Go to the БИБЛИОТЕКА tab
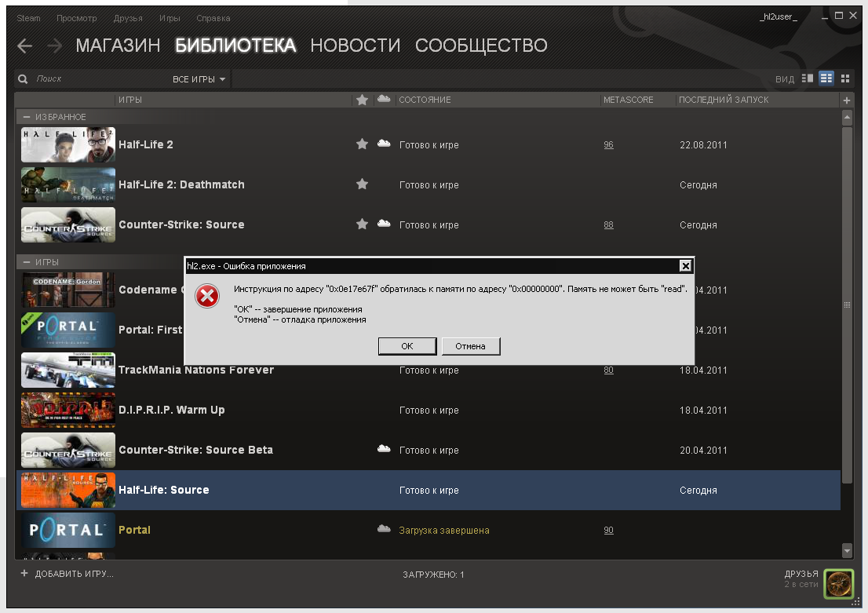This screenshot has width=868, height=613. (x=235, y=46)
